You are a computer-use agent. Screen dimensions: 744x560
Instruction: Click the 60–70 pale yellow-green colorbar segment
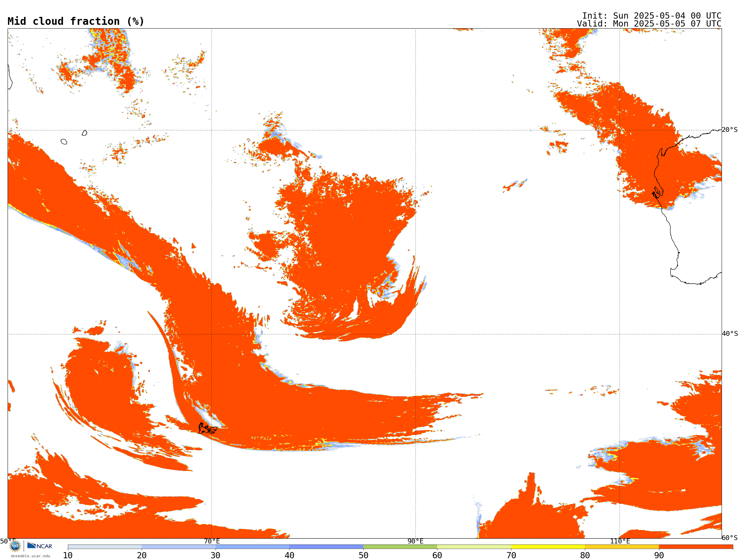474,547
